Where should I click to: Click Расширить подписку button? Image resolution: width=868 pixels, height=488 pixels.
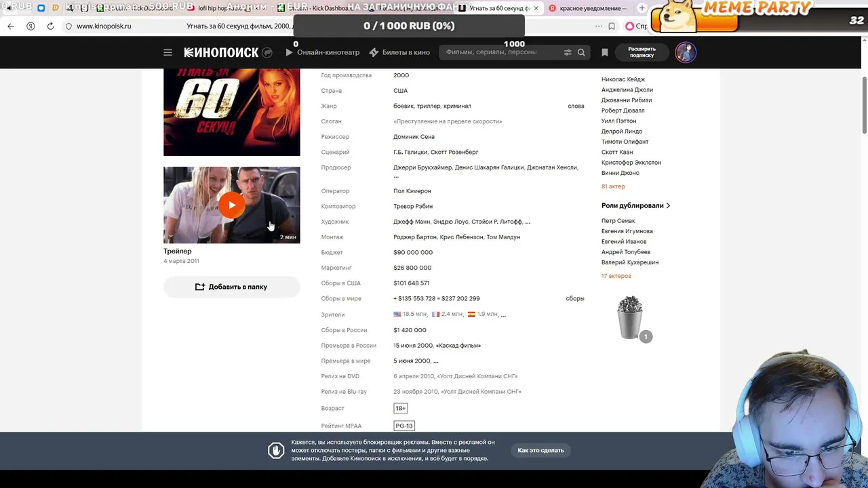[x=642, y=52]
